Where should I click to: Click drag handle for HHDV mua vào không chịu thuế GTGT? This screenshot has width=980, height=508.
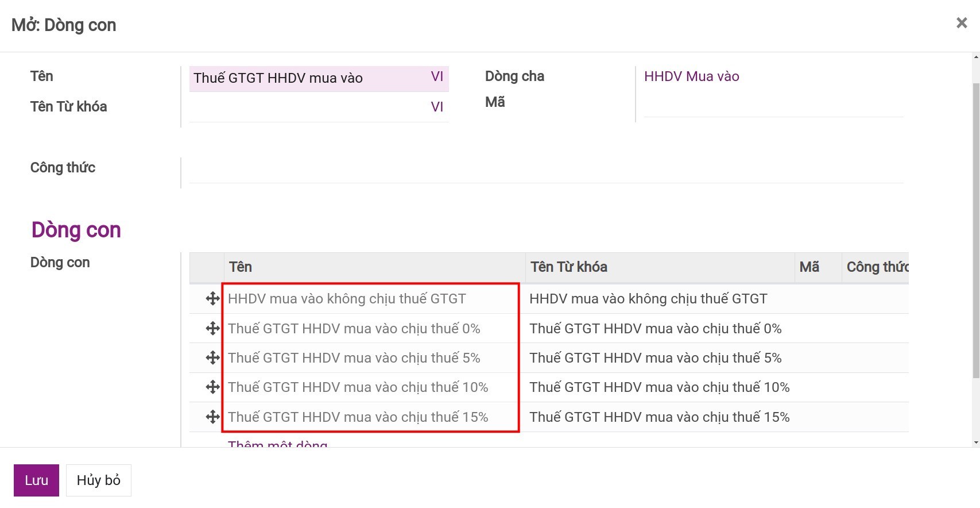click(212, 299)
